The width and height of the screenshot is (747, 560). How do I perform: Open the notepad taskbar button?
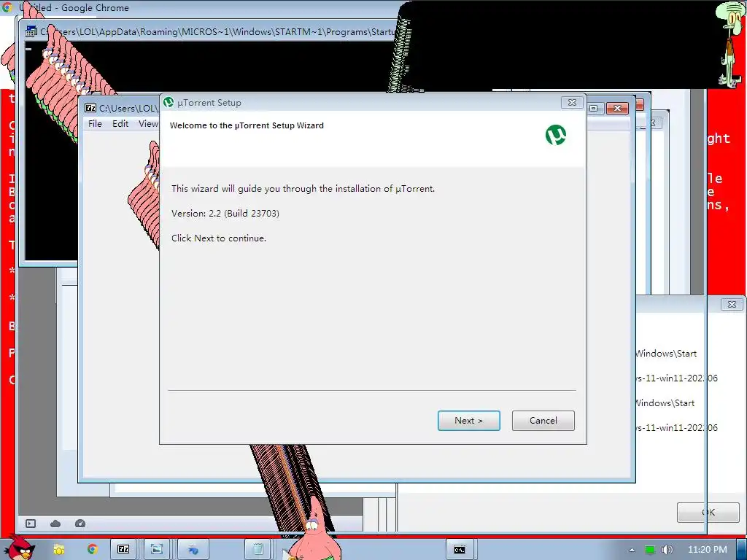click(x=258, y=550)
